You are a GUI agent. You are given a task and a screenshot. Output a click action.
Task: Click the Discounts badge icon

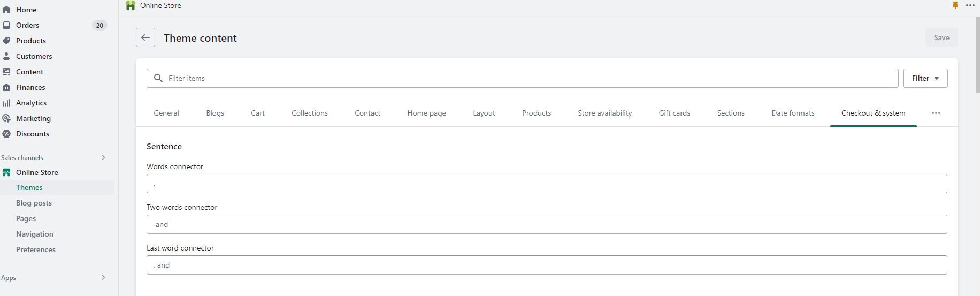[6, 134]
